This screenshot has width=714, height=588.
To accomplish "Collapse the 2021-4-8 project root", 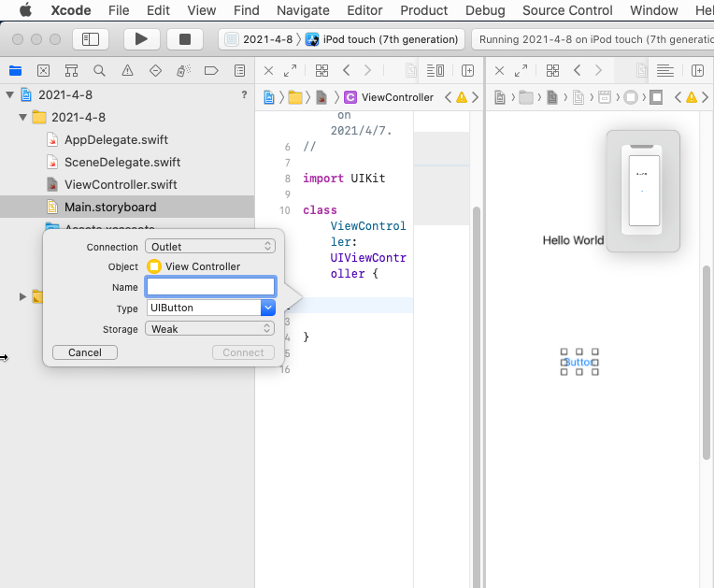I will 9,94.
